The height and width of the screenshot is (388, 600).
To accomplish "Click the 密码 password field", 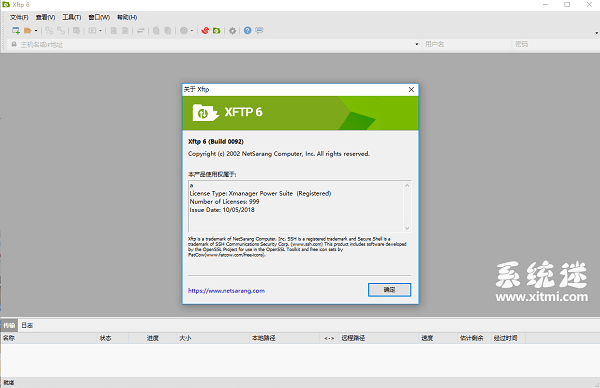I will [x=556, y=44].
